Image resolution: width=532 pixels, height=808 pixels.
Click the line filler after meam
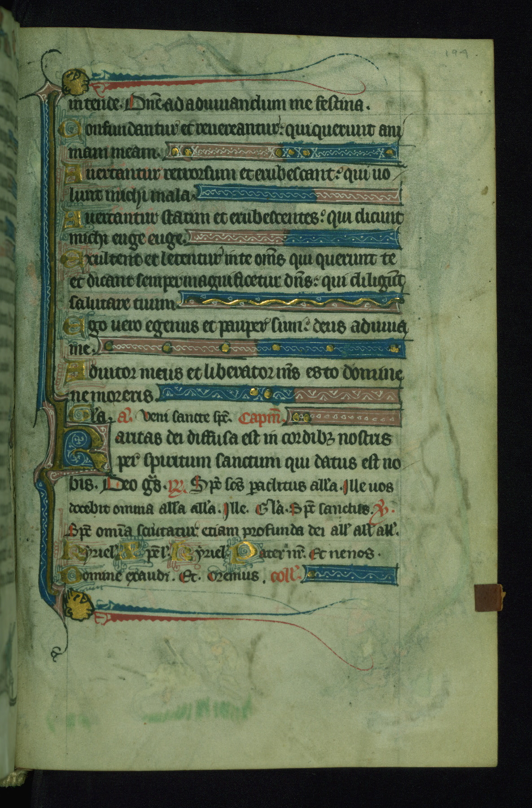click(281, 152)
